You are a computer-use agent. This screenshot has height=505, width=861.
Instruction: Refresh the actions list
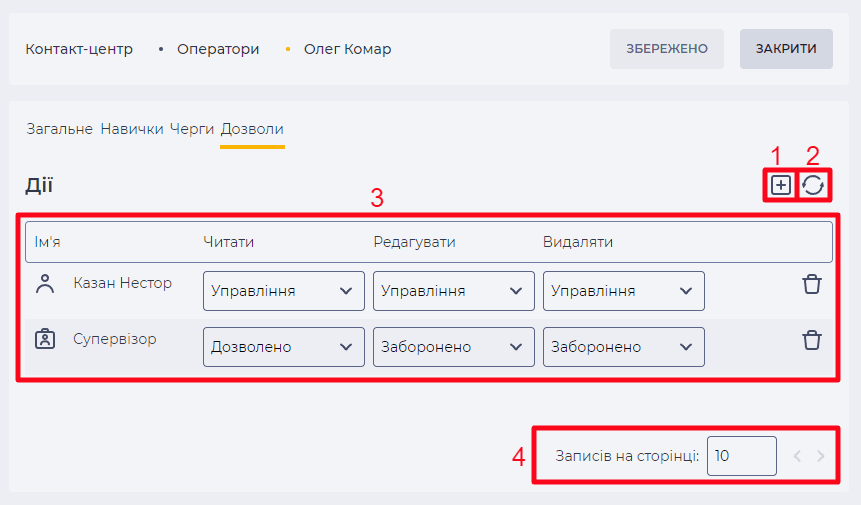click(x=813, y=185)
